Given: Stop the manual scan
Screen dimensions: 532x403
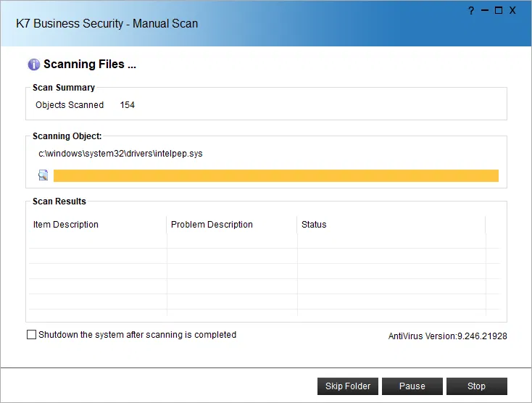Looking at the screenshot, I should [476, 386].
